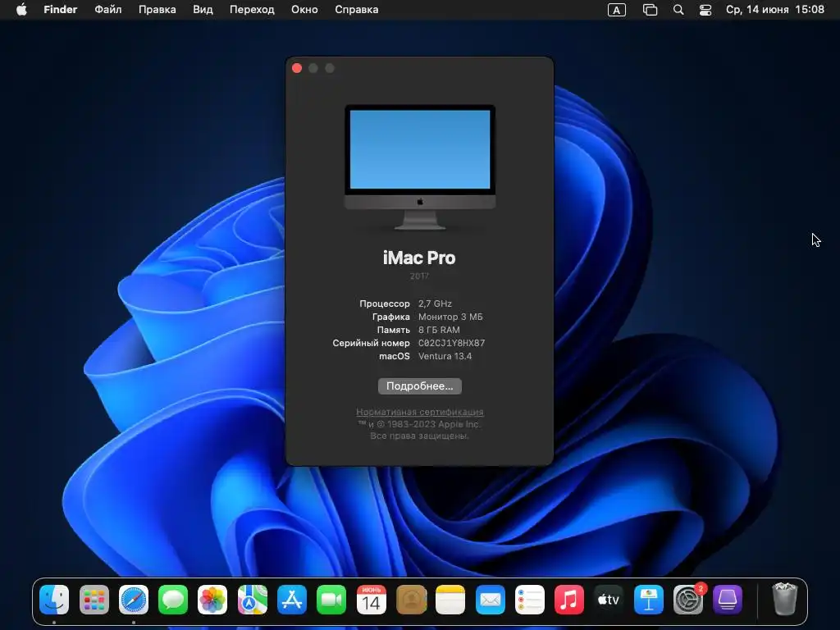840x630 pixels.
Task: Open the Вид menu
Action: click(x=203, y=10)
